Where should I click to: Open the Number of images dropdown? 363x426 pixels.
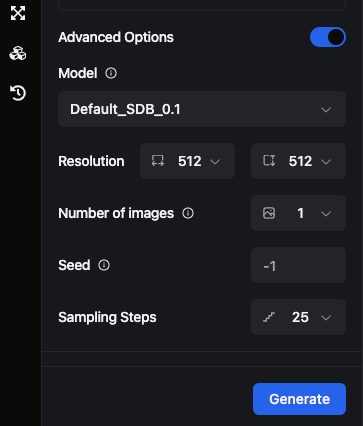pyautogui.click(x=298, y=213)
